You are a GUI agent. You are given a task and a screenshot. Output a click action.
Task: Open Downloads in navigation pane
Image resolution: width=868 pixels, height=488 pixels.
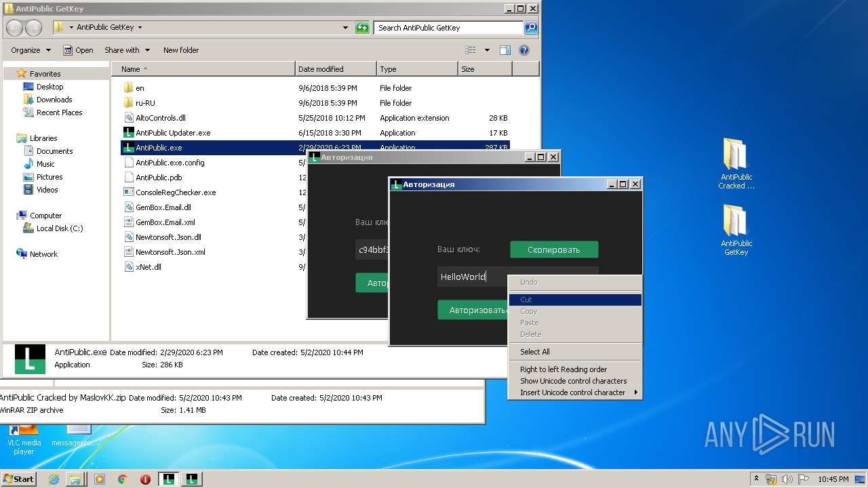pyautogui.click(x=54, y=100)
